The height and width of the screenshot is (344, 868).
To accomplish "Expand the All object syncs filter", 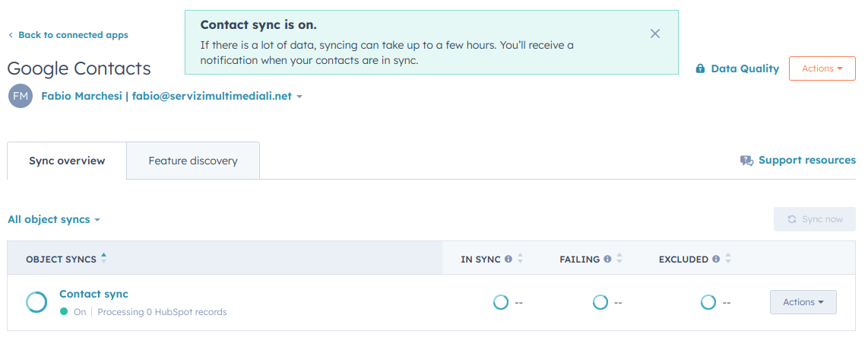I will pyautogui.click(x=54, y=219).
